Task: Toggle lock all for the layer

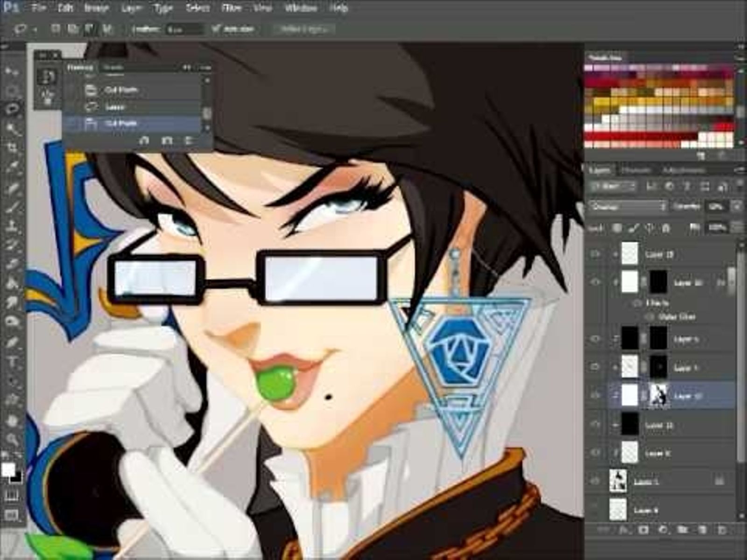Action: (666, 228)
